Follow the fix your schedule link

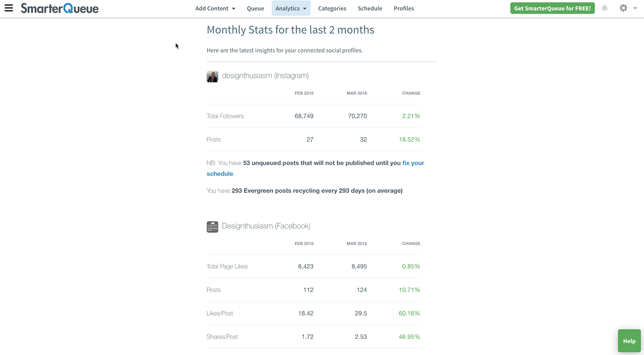315,168
